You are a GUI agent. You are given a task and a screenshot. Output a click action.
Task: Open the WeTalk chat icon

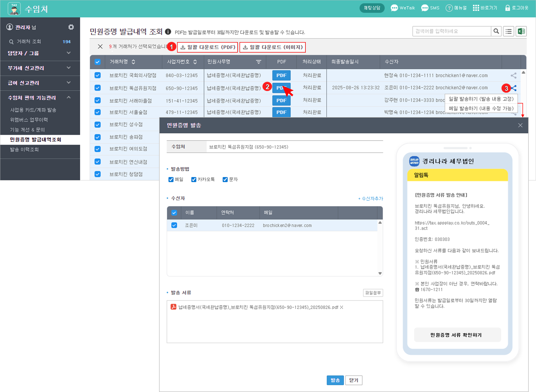click(x=394, y=8)
